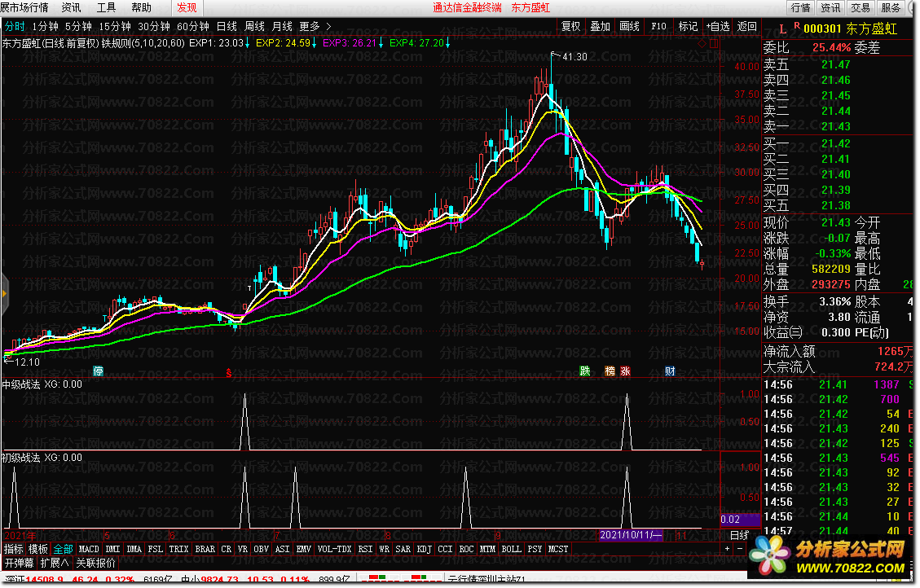
Task: Apply the KDJ indicator
Action: tap(425, 549)
